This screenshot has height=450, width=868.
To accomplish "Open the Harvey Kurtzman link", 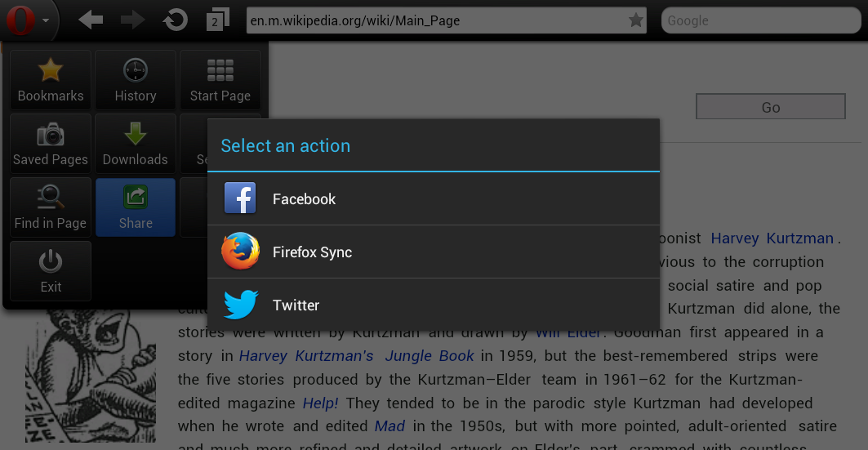I will 772,238.
